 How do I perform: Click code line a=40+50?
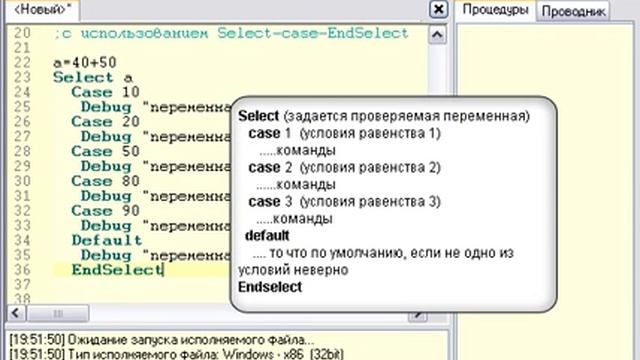click(x=85, y=63)
